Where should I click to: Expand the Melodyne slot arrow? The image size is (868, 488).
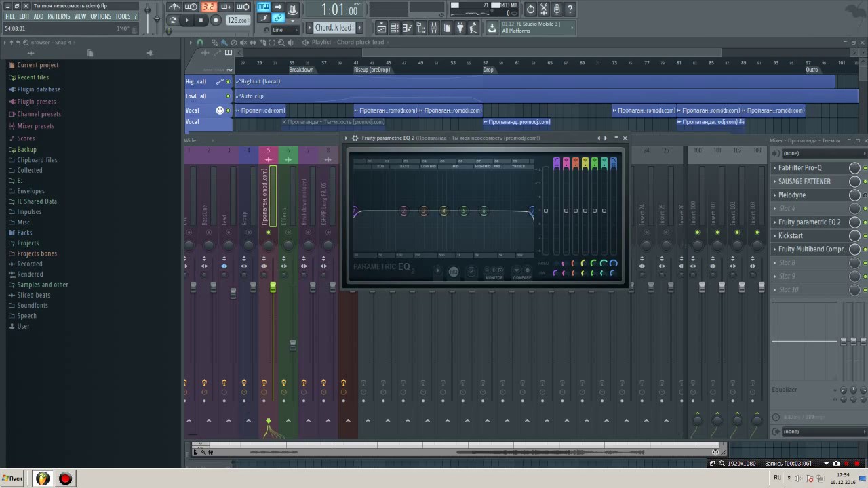[x=774, y=195]
